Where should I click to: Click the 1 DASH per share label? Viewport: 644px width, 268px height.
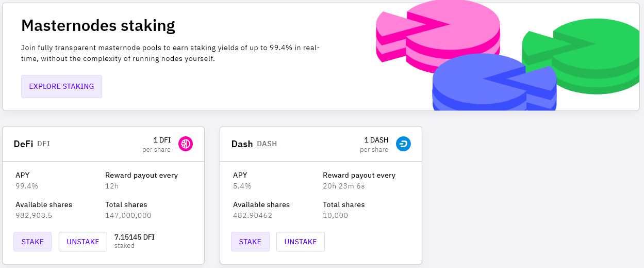click(x=376, y=140)
